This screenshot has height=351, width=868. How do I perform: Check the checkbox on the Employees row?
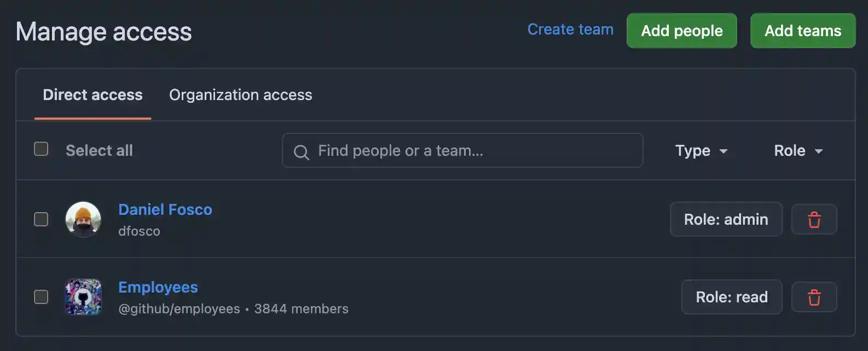[x=40, y=297]
